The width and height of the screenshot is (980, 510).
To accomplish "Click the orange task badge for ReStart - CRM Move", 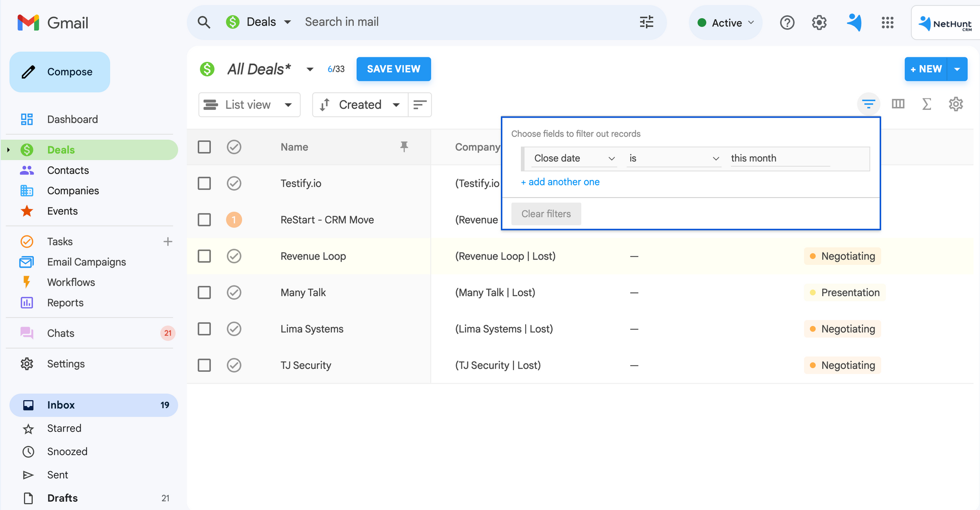I will click(234, 220).
